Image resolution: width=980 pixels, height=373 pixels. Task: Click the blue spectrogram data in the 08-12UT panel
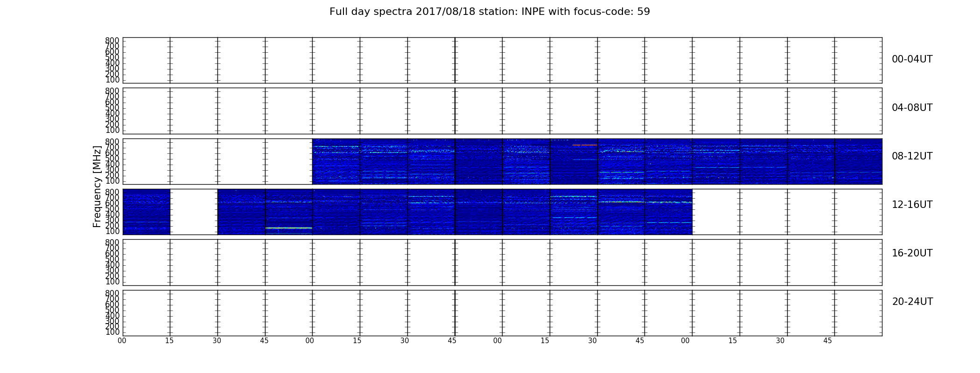(x=597, y=161)
